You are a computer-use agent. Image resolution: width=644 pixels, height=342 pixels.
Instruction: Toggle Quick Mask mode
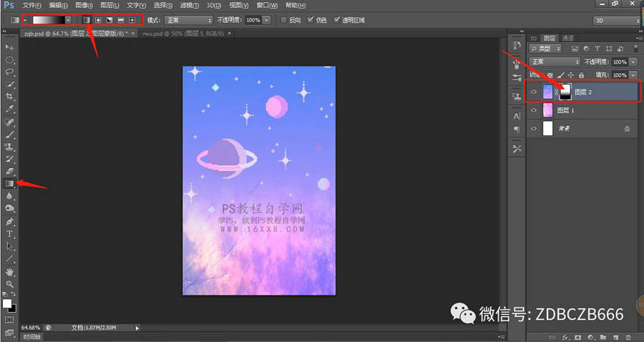pyautogui.click(x=9, y=320)
